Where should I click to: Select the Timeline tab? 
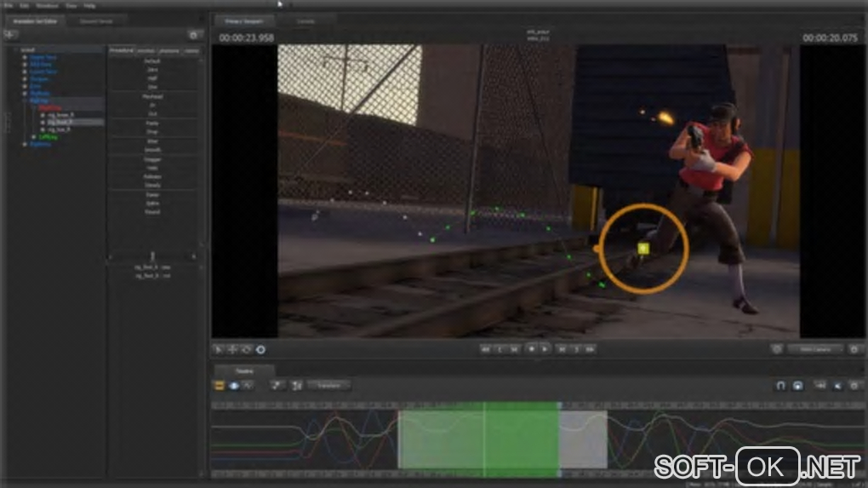pyautogui.click(x=244, y=370)
